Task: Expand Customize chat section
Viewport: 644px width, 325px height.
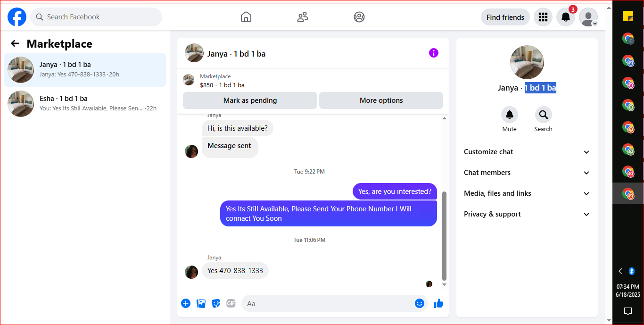Action: tap(527, 152)
